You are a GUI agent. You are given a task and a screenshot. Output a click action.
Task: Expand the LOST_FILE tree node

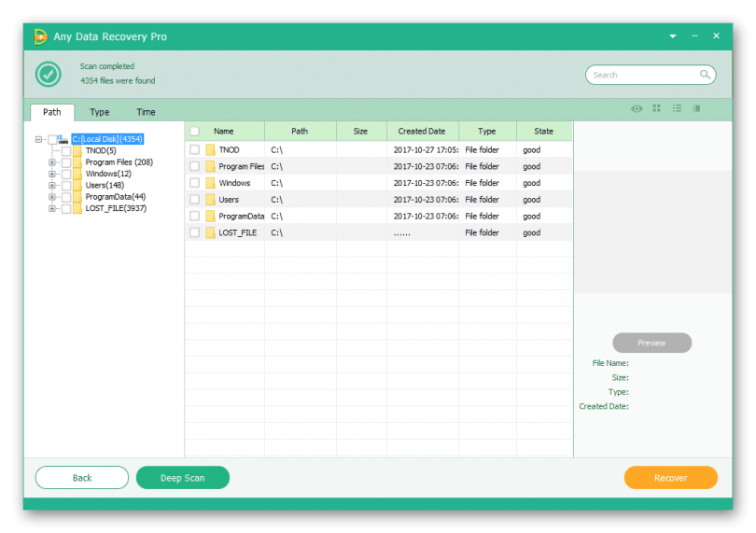[x=52, y=209]
